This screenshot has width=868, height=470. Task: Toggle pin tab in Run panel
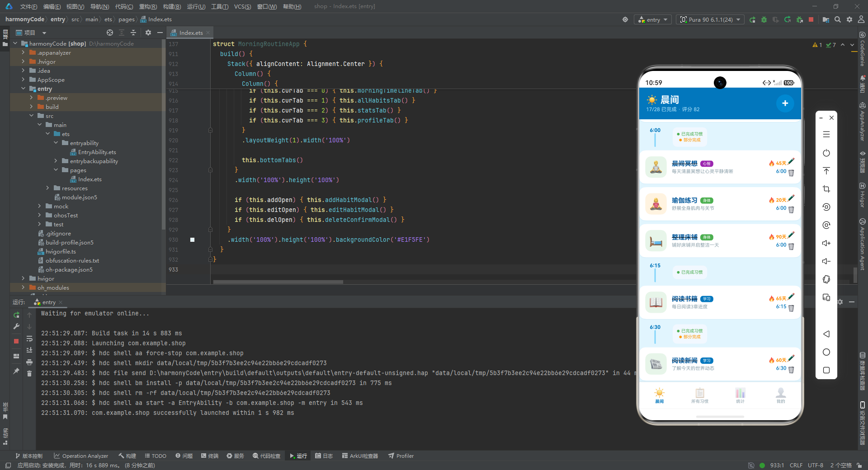pyautogui.click(x=16, y=371)
